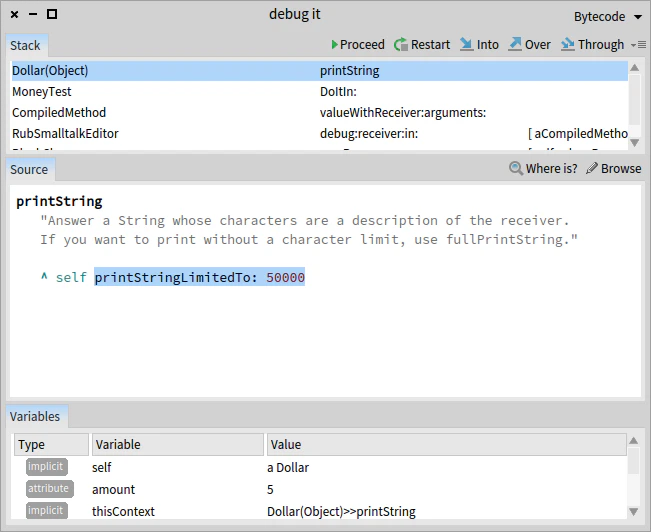
Task: Click the amount value 5
Action: [270, 490]
